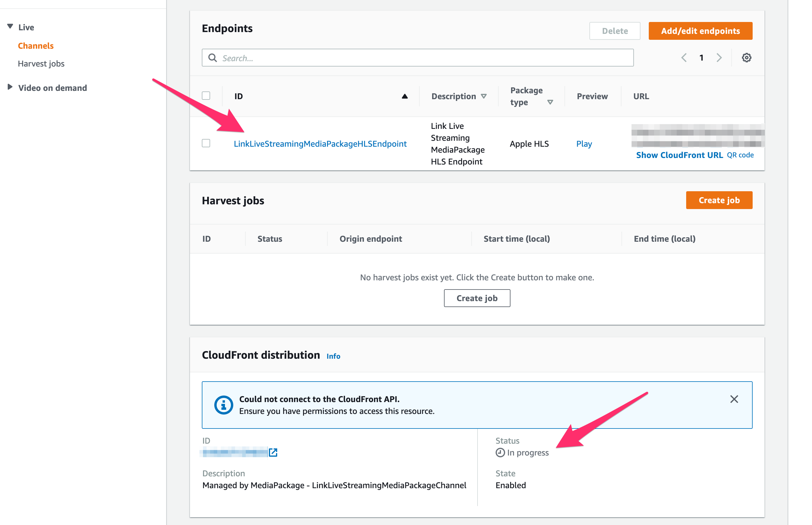Select Harvest jobs in the sidebar
Screen dimensions: 812x525
pyautogui.click(x=41, y=64)
